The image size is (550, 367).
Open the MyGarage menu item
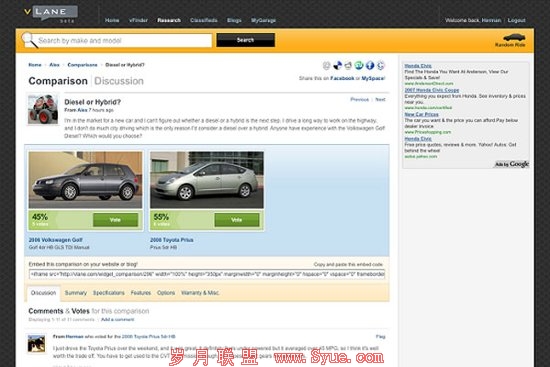pyautogui.click(x=263, y=20)
